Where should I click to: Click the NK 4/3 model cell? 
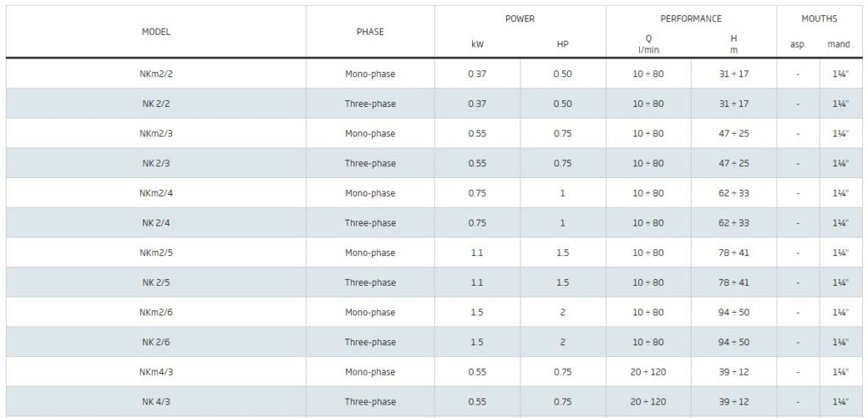click(156, 402)
